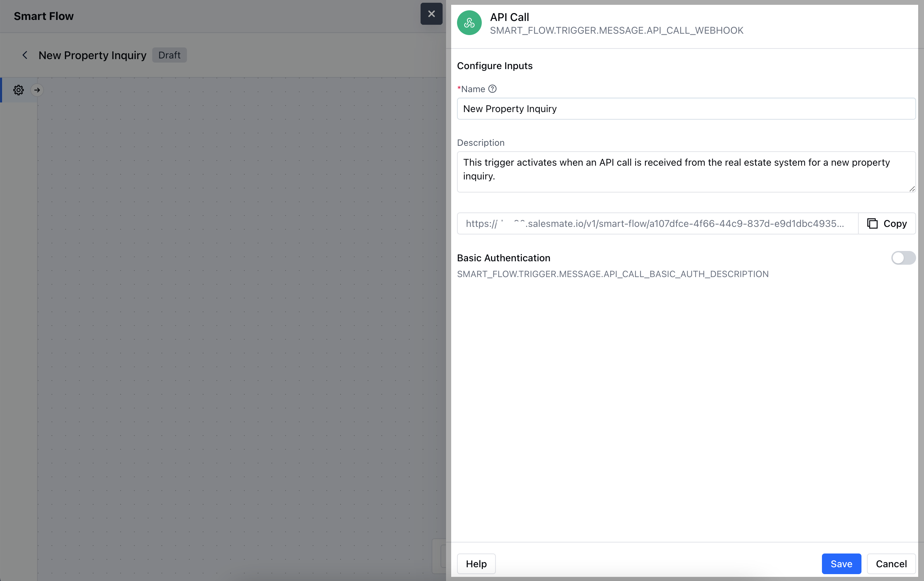Enable the Basic Authentication toggle
The image size is (924, 581).
(x=903, y=258)
